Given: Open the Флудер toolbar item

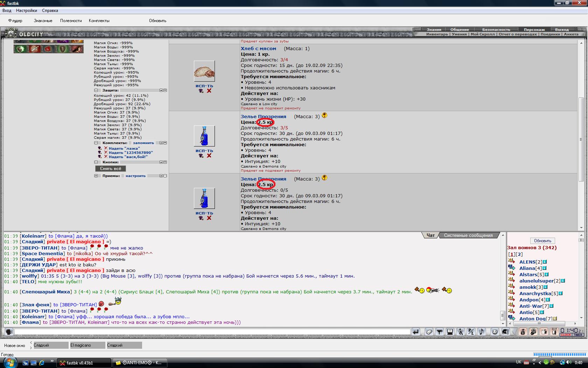Looking at the screenshot, I should (x=15, y=21).
